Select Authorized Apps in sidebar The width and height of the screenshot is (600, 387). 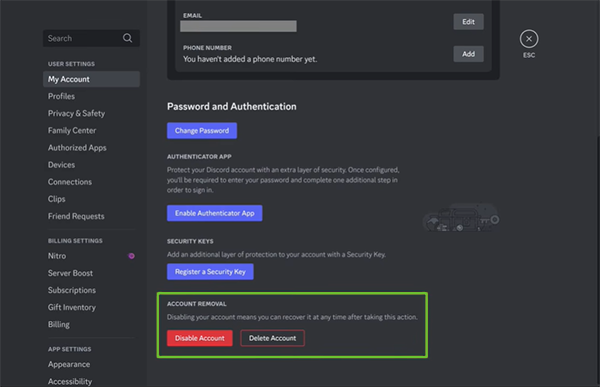click(x=91, y=148)
